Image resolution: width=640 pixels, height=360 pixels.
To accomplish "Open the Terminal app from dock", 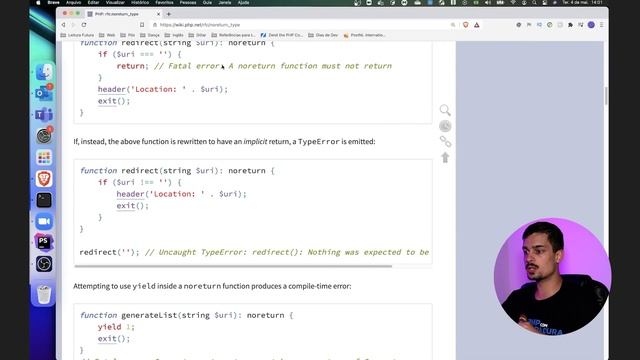I will [x=44, y=200].
